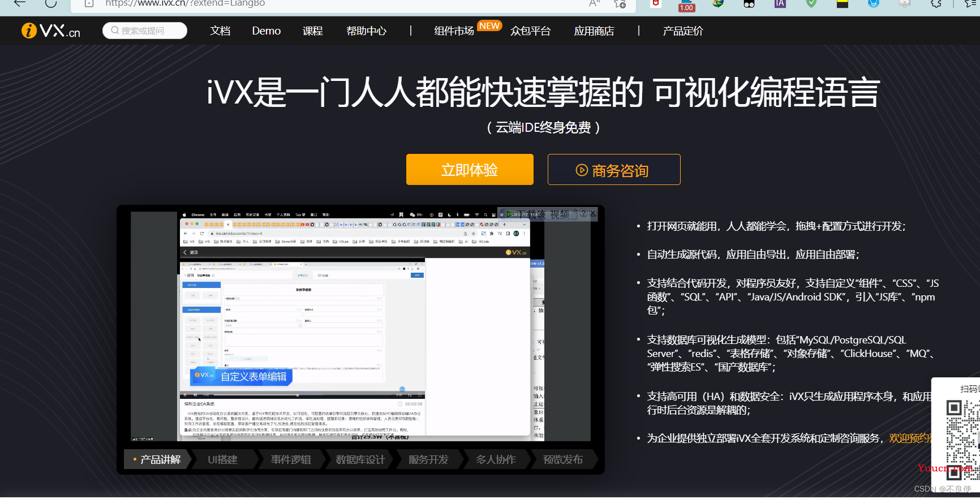
Task: Select the 服务开发 tab
Action: pyautogui.click(x=428, y=459)
